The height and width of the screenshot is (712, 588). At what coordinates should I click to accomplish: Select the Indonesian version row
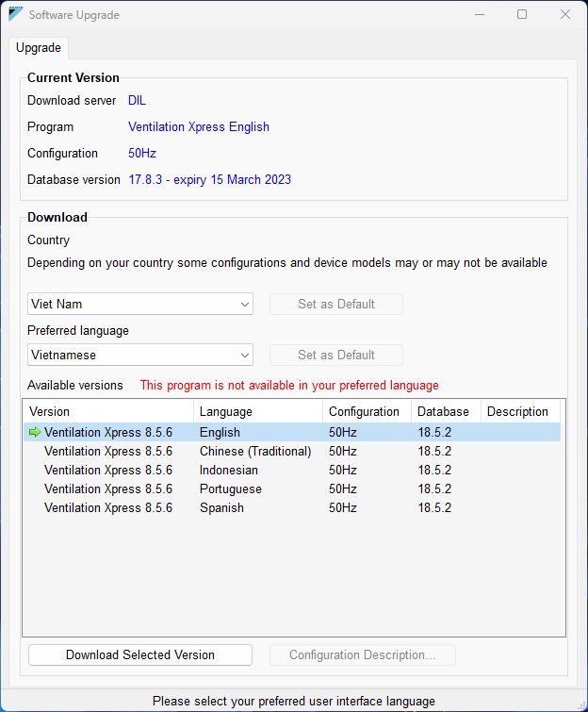point(292,470)
